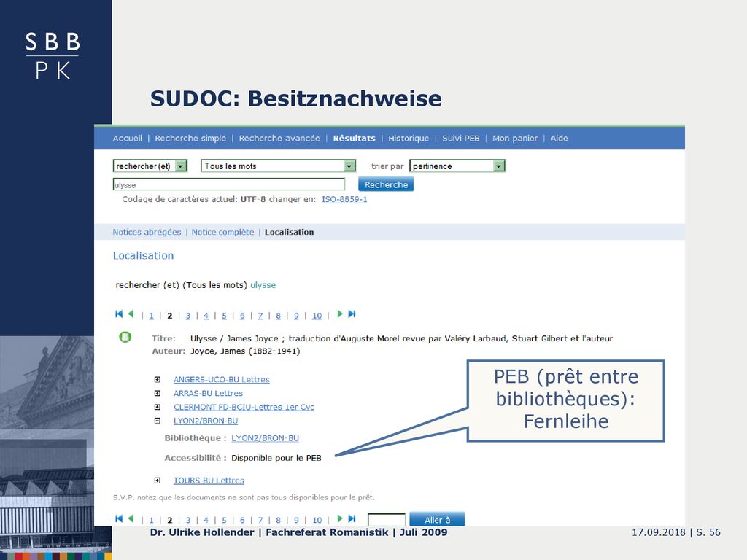Jump to last page in lower pager
This screenshot has height=560, width=747.
tap(352, 518)
